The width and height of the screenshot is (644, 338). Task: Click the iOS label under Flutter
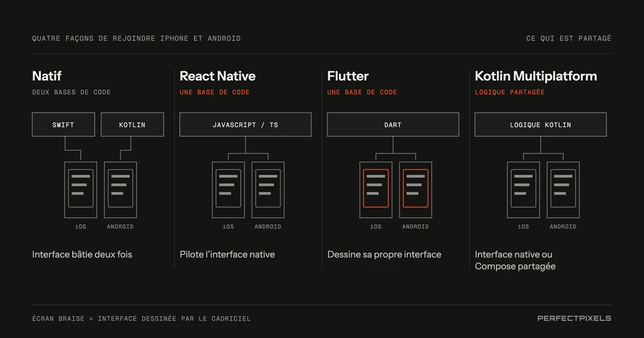376,227
